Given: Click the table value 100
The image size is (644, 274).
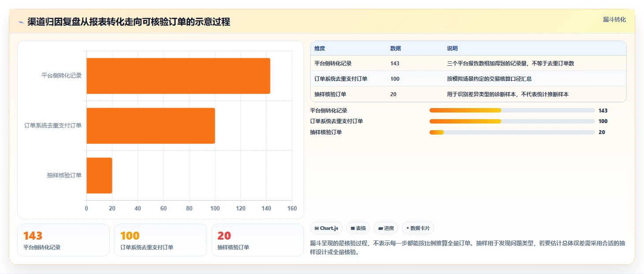Looking at the screenshot, I should coord(395,79).
